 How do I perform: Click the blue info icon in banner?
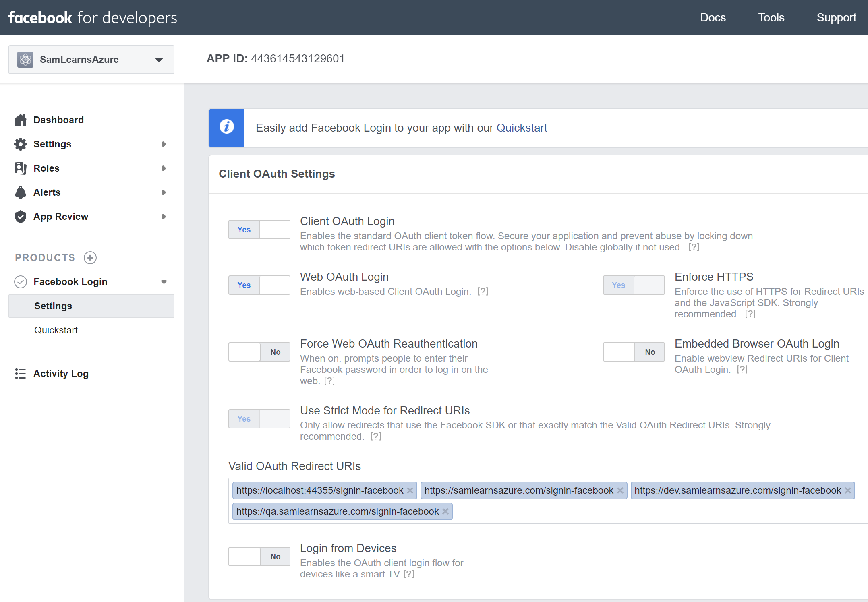click(226, 127)
